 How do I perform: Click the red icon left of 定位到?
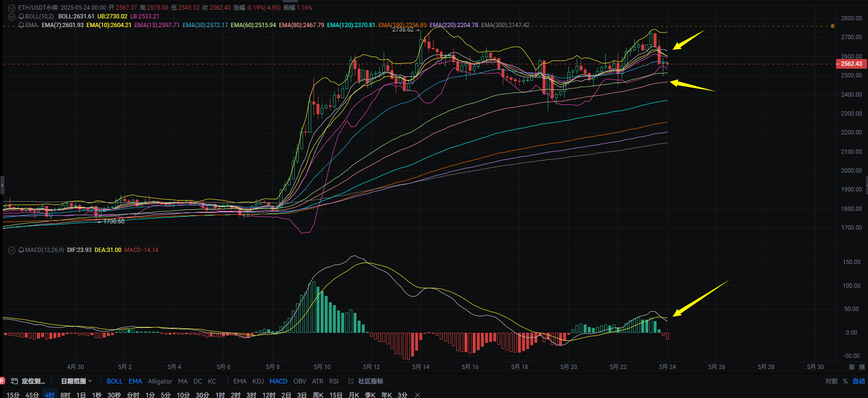2,381
